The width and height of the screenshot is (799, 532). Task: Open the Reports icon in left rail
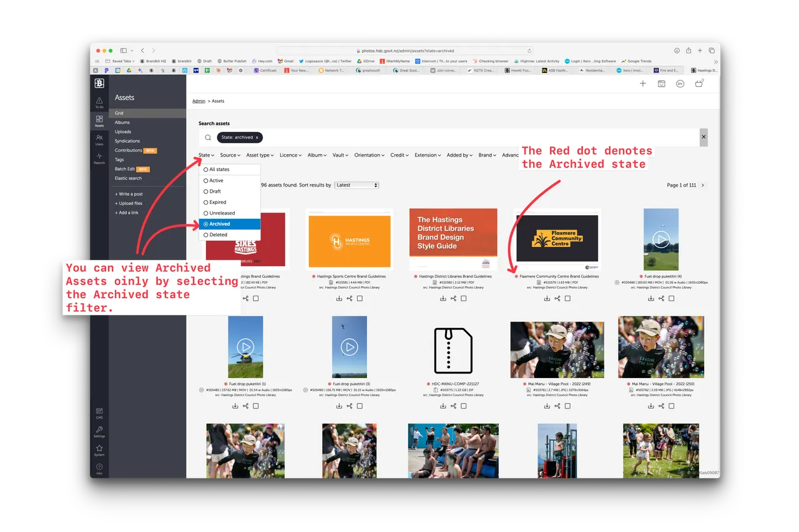[x=99, y=158]
